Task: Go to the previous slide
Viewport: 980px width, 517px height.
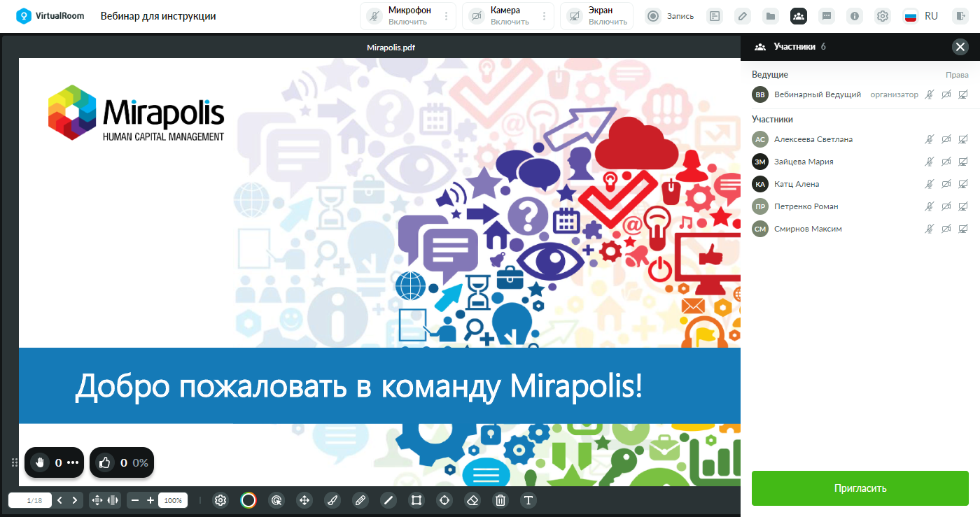Action: pos(59,500)
